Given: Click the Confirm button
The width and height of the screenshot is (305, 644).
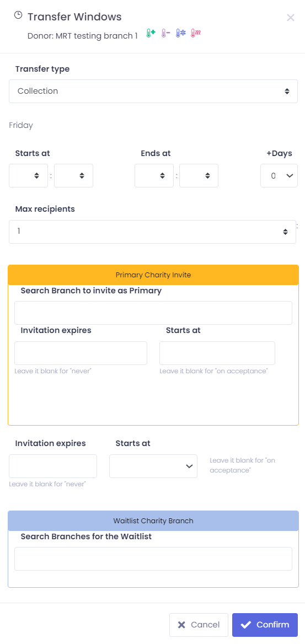Looking at the screenshot, I should tap(265, 625).
